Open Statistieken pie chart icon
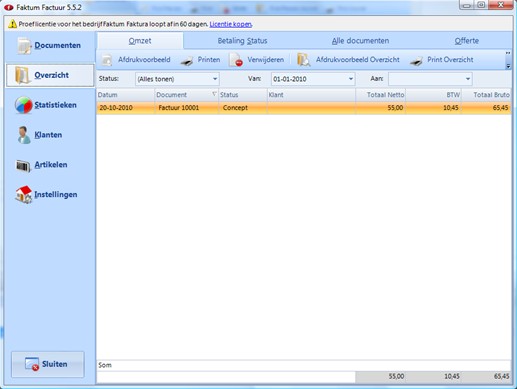Screen dimensions: 517x389 [x=23, y=105]
